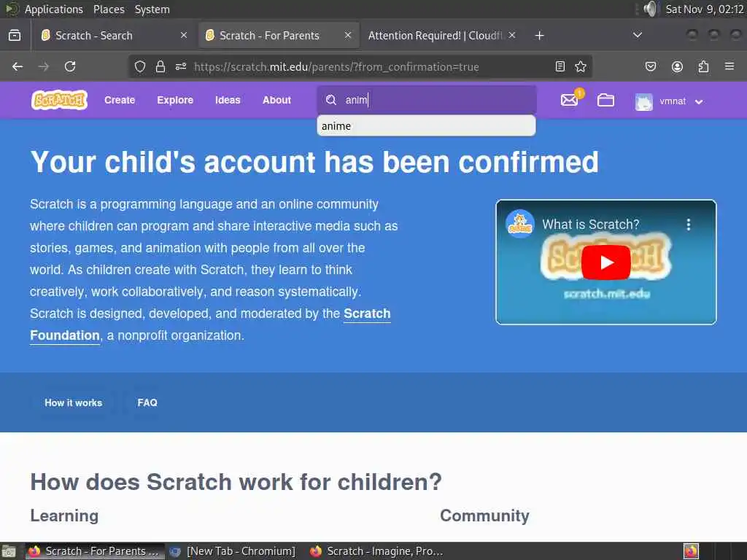Open the Pocket save icon

tap(650, 66)
